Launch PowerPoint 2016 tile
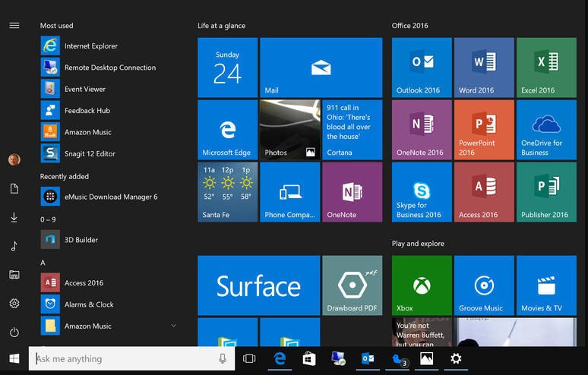The height and width of the screenshot is (375, 588). coord(484,130)
